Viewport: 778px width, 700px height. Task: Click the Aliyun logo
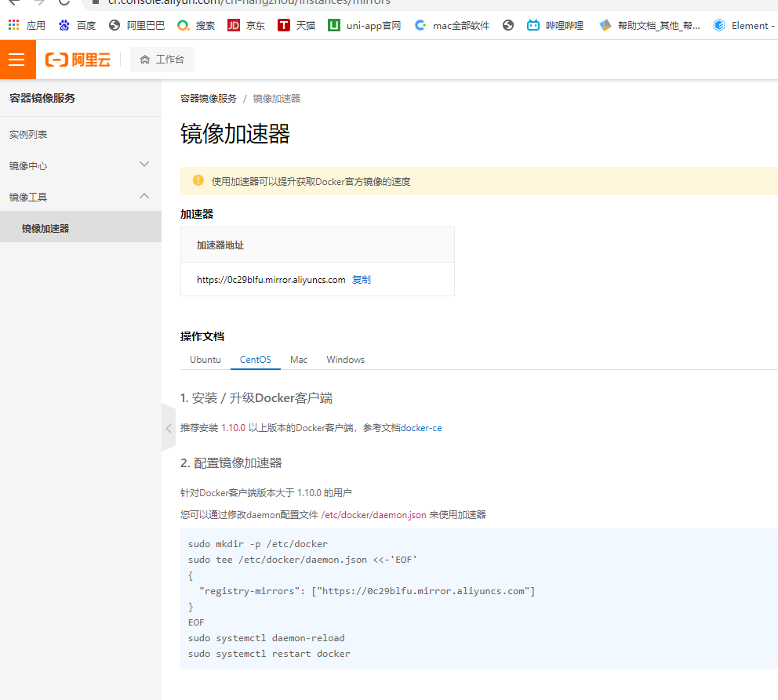coord(78,60)
